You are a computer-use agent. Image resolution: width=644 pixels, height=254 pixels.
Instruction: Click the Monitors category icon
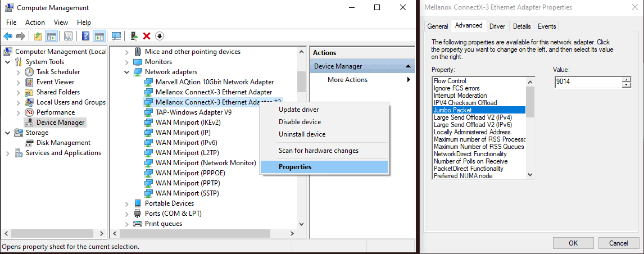tap(138, 62)
